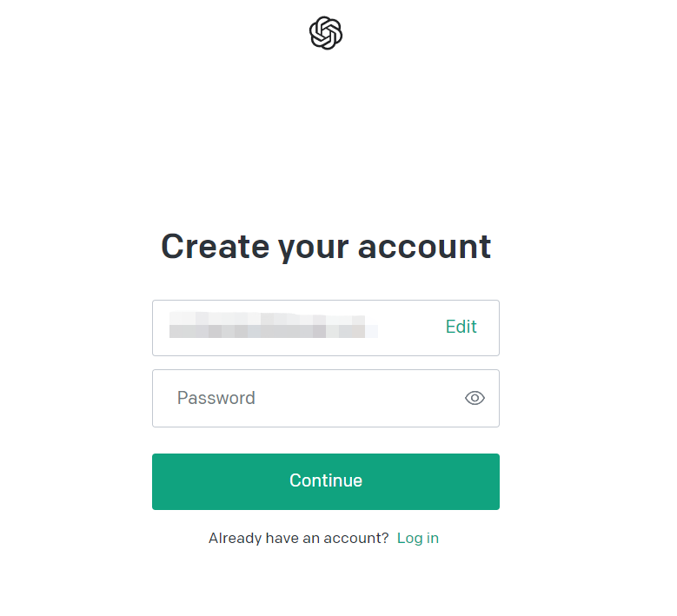The image size is (677, 616).
Task: Click the green Edit text link
Action: tap(461, 327)
